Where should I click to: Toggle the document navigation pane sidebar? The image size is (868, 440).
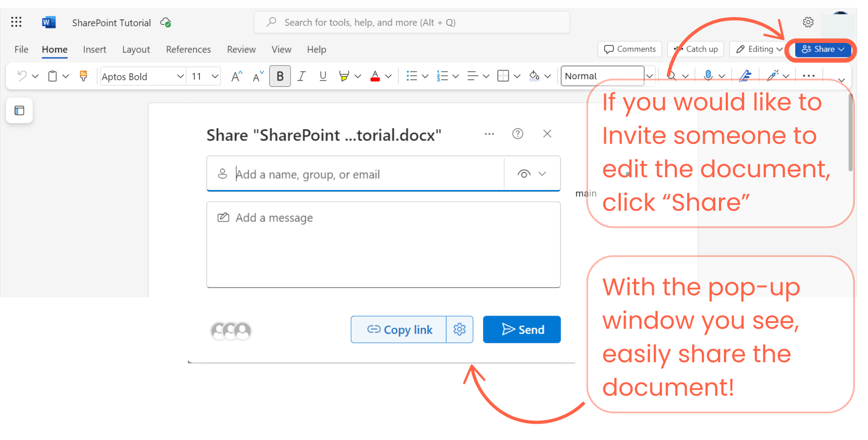(19, 110)
